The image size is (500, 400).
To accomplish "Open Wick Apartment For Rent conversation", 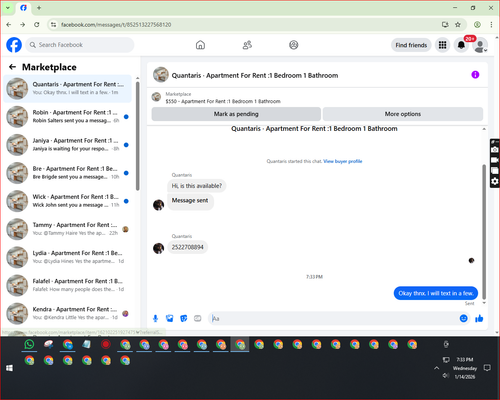I will (68, 201).
